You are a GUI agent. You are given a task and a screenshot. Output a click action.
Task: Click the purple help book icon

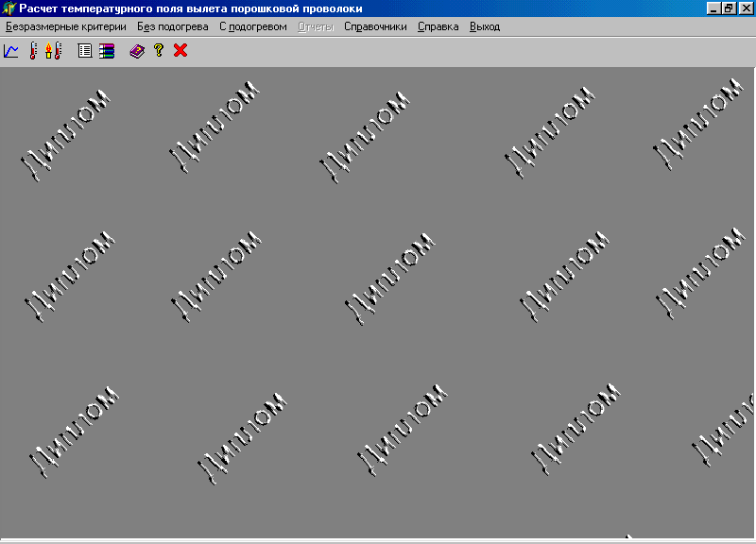pos(137,51)
